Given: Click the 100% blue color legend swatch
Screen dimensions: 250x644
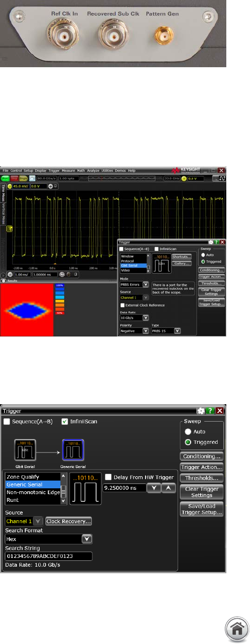Looking at the screenshot, I should 59,285.
